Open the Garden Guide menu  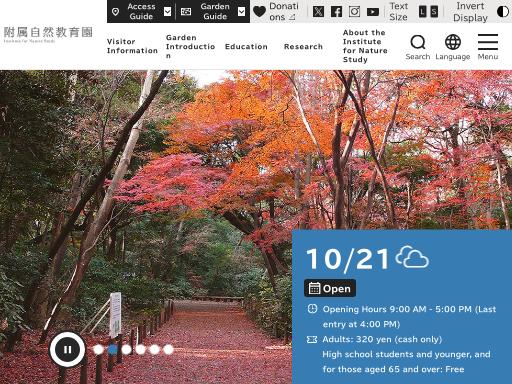coord(213,11)
